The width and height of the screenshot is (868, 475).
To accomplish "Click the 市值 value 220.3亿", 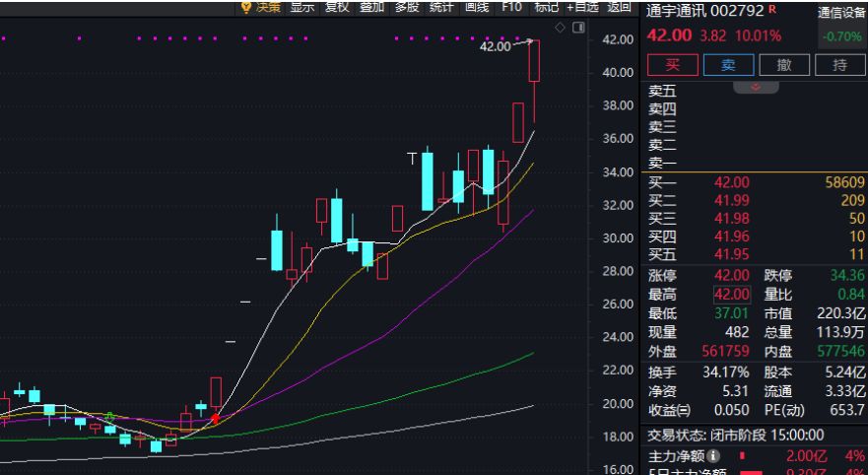I will [841, 314].
